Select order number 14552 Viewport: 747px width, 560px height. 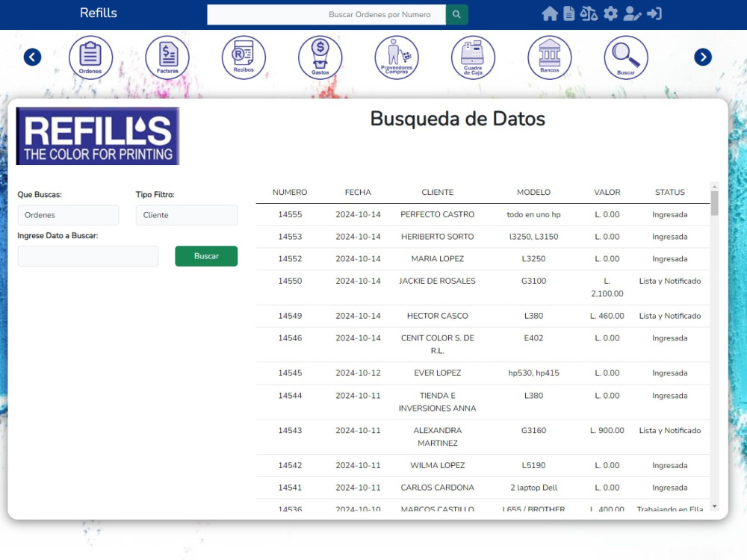click(x=290, y=259)
